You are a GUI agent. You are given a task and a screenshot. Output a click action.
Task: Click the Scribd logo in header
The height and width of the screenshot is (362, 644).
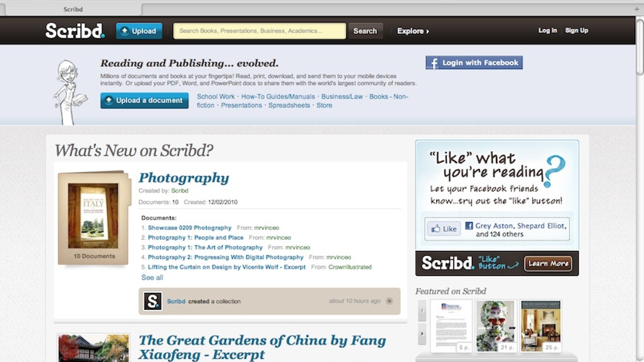click(x=75, y=31)
